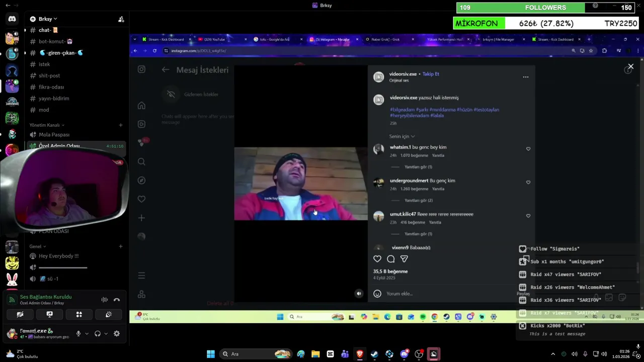Deafen the Discord headphones

(x=98, y=333)
